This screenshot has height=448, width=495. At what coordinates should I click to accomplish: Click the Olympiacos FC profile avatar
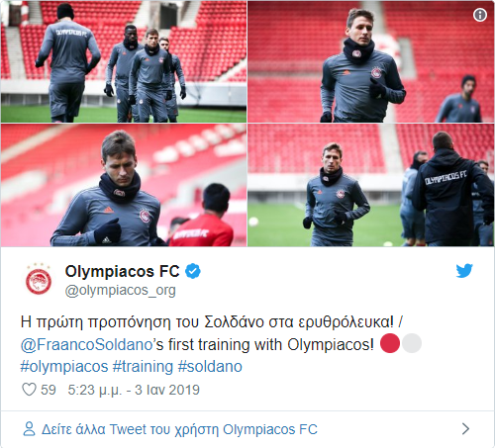[39, 279]
